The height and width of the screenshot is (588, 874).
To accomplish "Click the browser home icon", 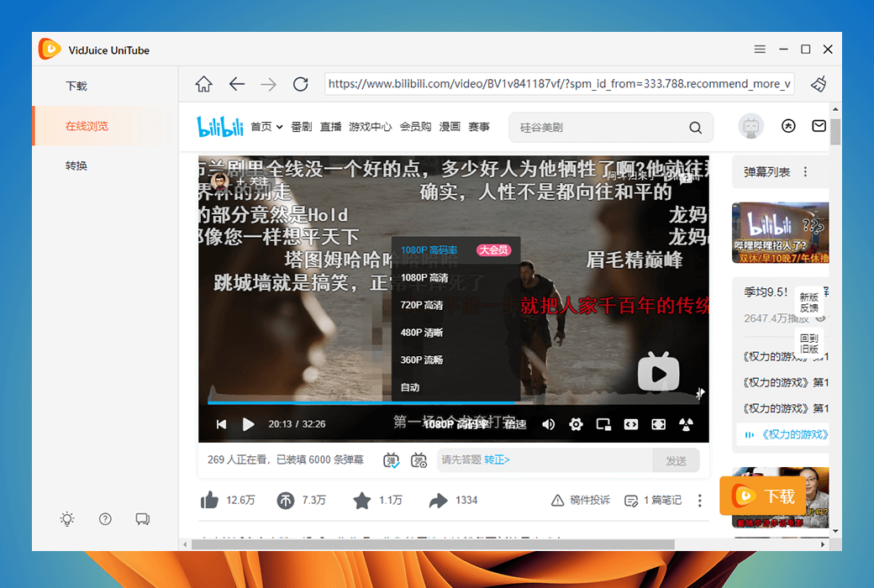I will [203, 84].
